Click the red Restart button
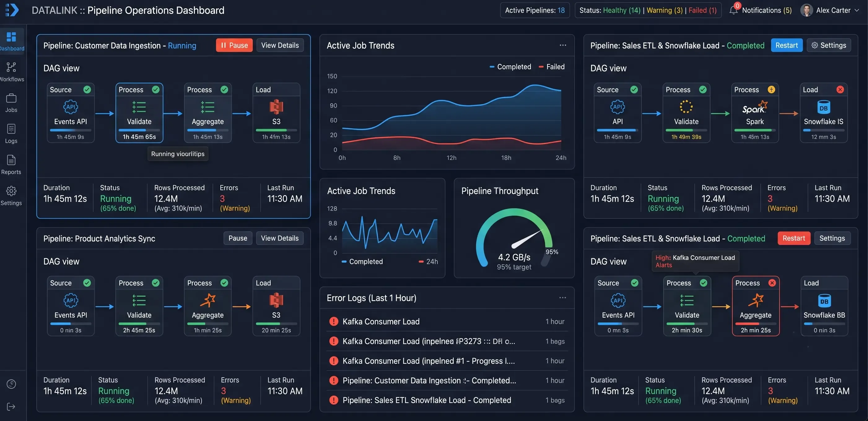This screenshot has height=421, width=868. (794, 238)
